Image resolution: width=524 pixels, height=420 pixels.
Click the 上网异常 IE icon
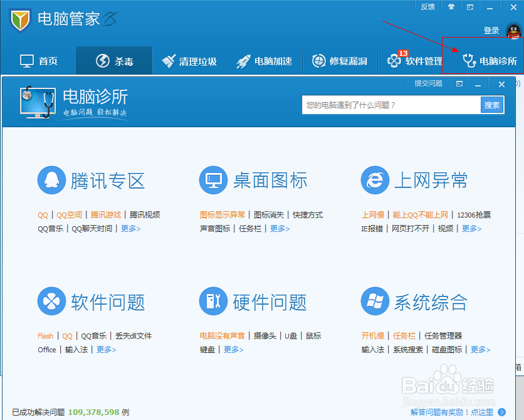[x=375, y=180]
